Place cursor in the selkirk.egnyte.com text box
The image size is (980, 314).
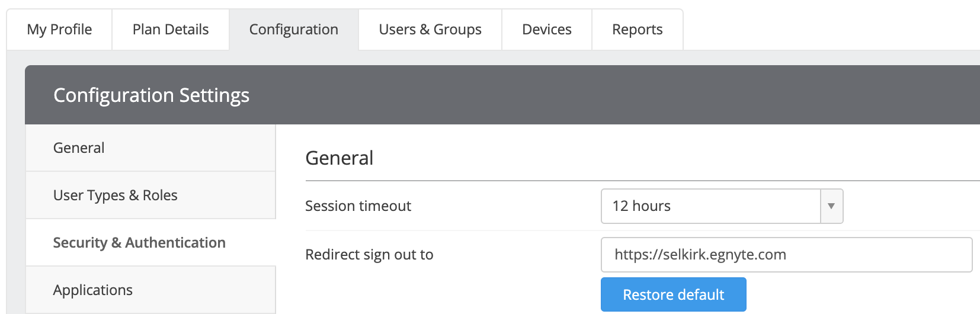pos(786,255)
